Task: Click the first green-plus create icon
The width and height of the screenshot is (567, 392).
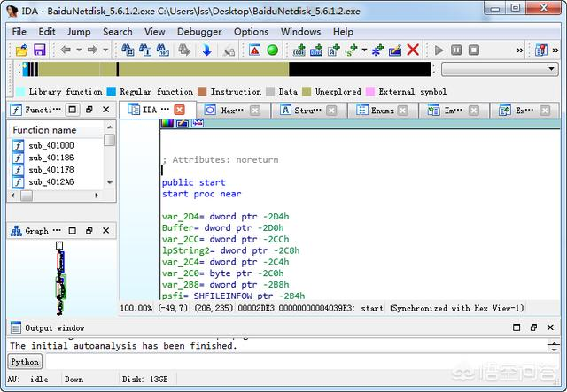Action: coord(299,50)
